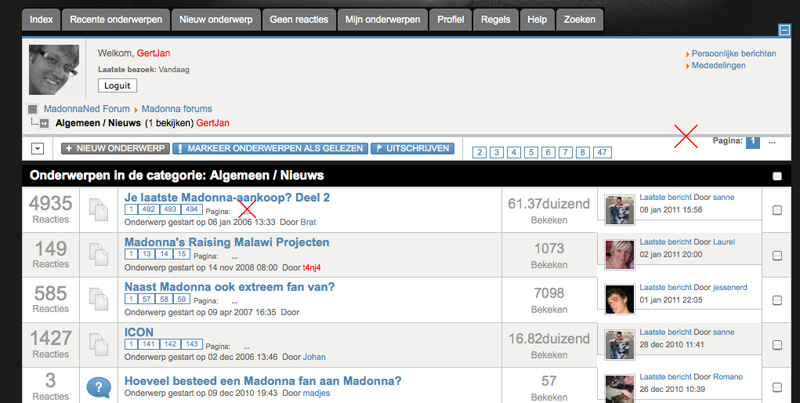The height and width of the screenshot is (403, 800).
Task: Click current page 1 indicator
Action: [753, 141]
